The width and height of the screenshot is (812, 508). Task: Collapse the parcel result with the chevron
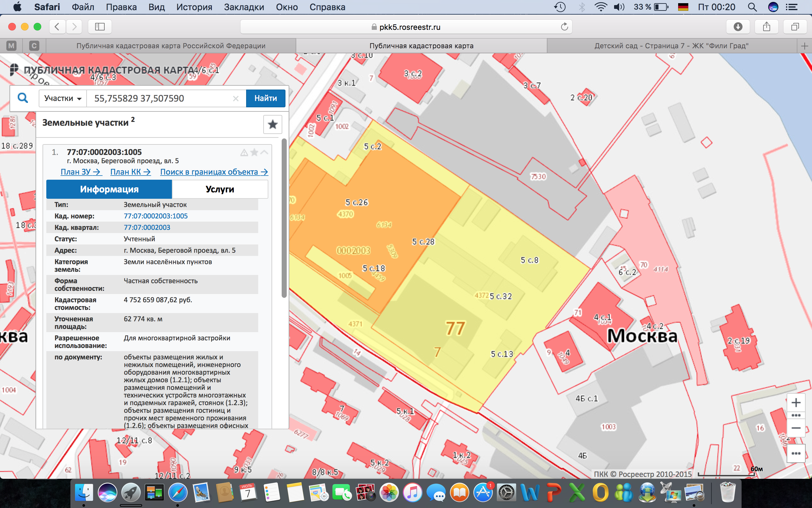[265, 152]
